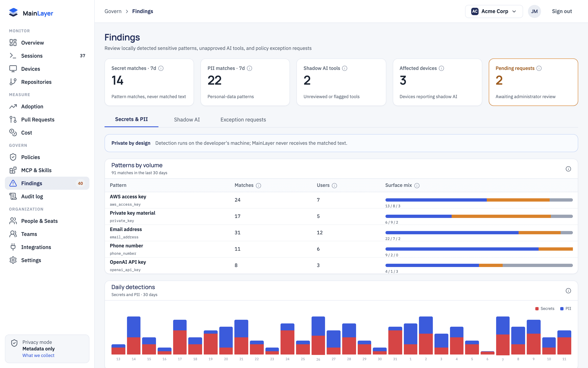Open Cost via the coins icon
588x368 pixels.
click(13, 133)
